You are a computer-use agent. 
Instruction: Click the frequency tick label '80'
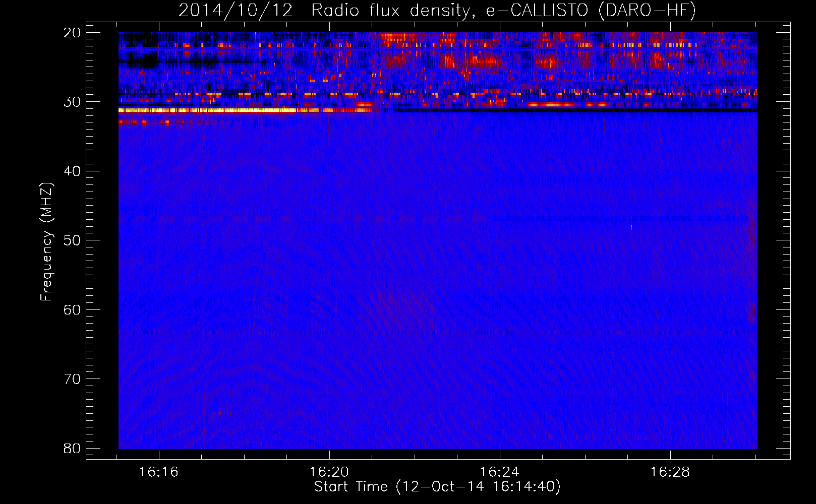click(x=73, y=448)
